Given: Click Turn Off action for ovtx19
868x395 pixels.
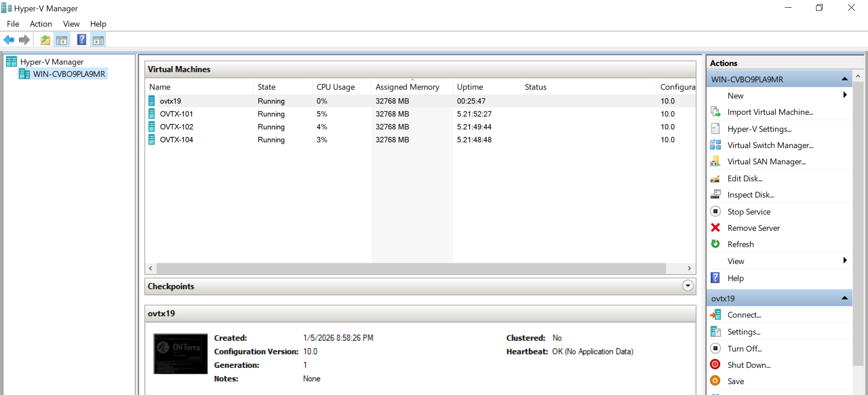Looking at the screenshot, I should (745, 348).
